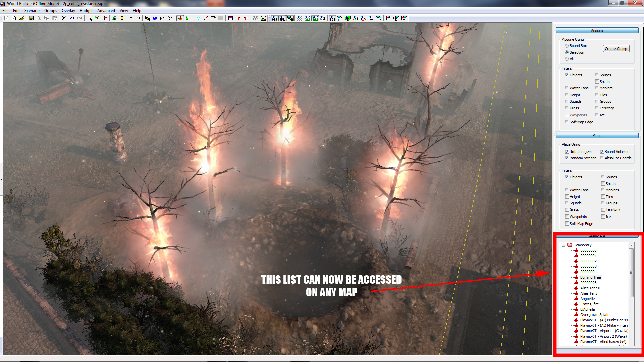Select the SPLT splat tool icon
644x362 pixels.
click(138, 18)
